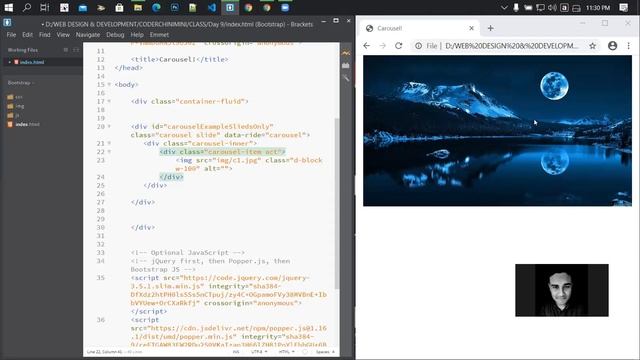Click Chrome back arrow button
This screenshot has width=640, height=360.
367,46
